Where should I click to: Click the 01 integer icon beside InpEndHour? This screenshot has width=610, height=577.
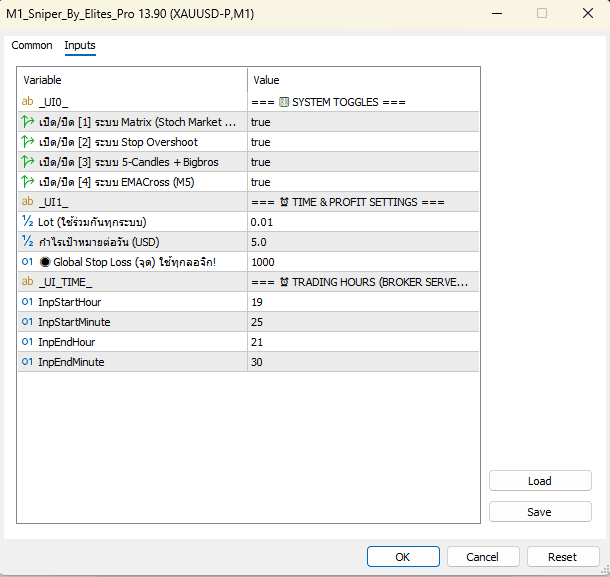[x=27, y=342]
